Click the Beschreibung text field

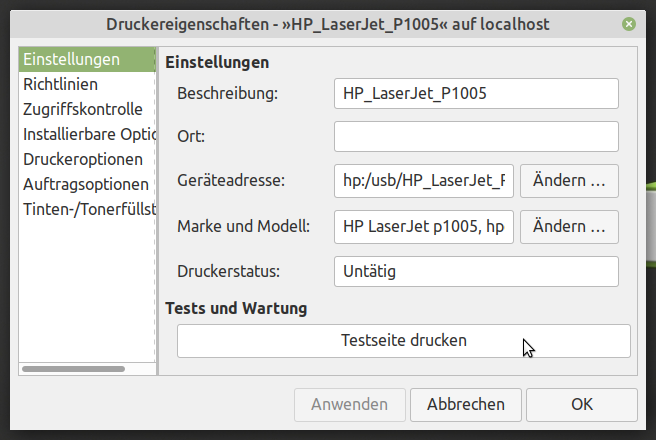(476, 93)
